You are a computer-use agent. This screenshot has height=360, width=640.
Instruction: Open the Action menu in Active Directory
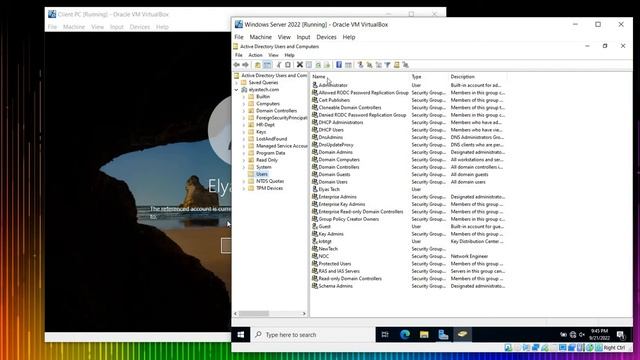tap(256, 55)
